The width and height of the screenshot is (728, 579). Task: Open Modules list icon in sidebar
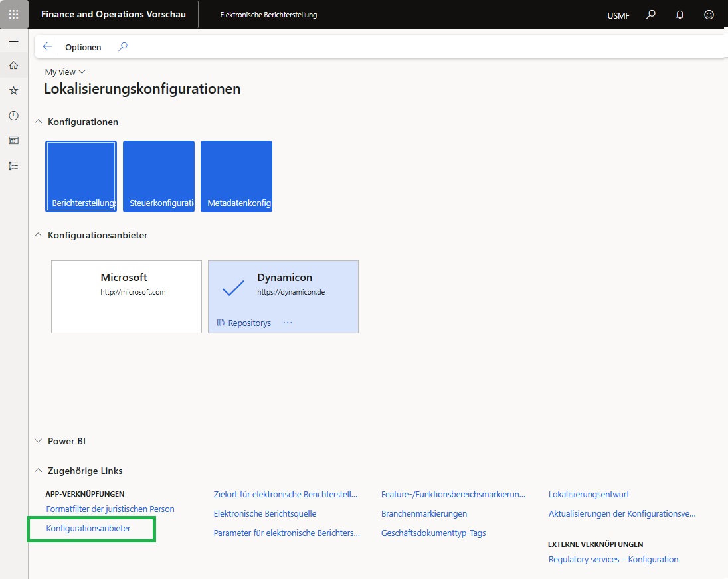coord(13,166)
